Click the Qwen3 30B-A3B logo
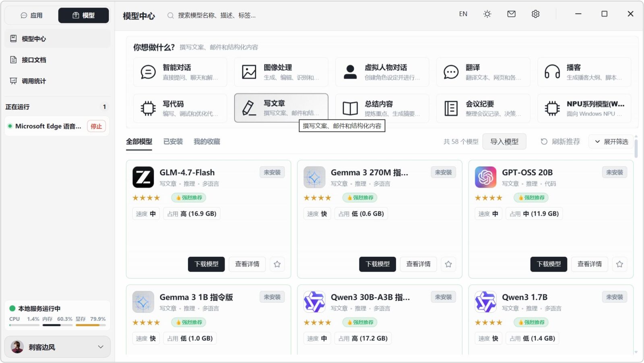 (x=314, y=302)
